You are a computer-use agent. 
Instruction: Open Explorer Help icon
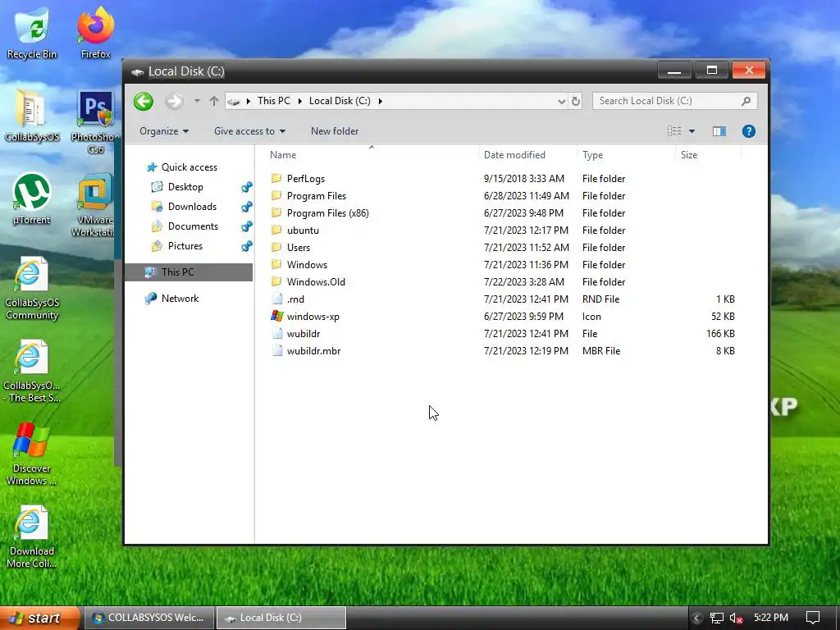coord(748,131)
